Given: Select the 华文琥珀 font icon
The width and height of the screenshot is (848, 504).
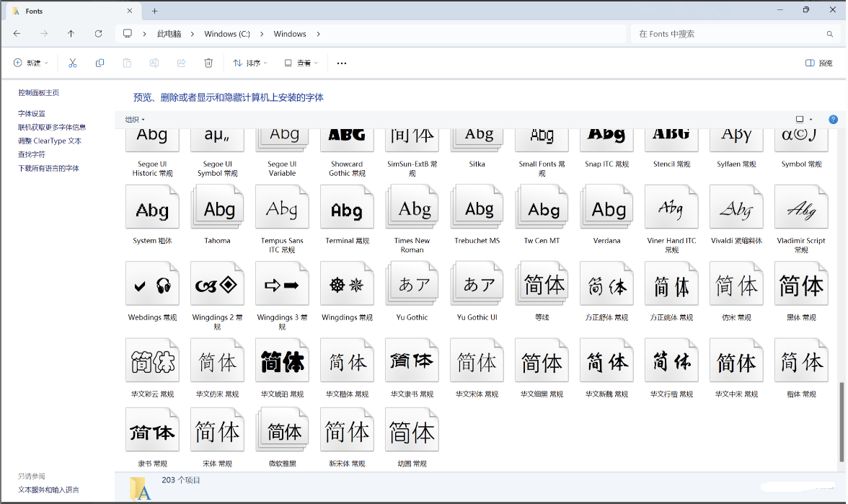Looking at the screenshot, I should pyautogui.click(x=283, y=361).
